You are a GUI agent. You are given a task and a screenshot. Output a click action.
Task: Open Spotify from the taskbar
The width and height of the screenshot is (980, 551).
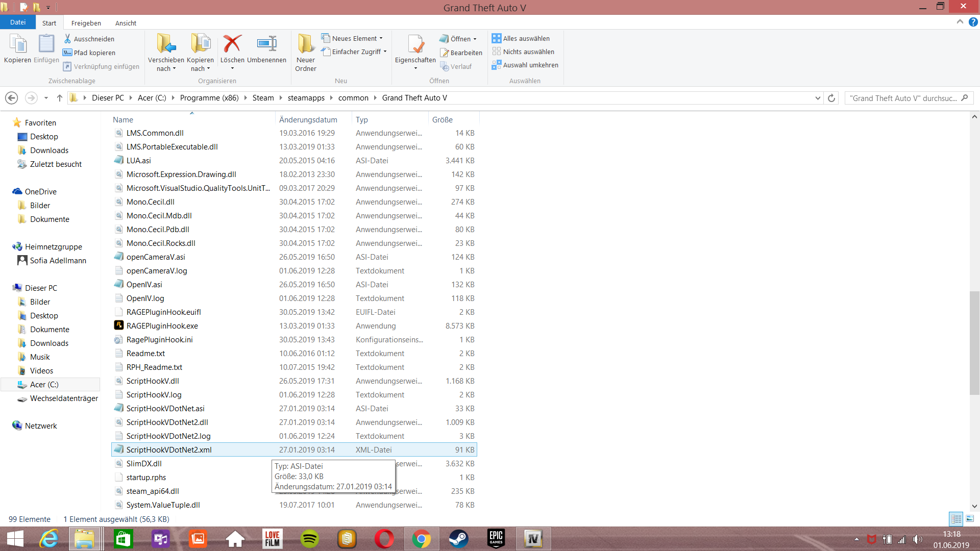309,539
